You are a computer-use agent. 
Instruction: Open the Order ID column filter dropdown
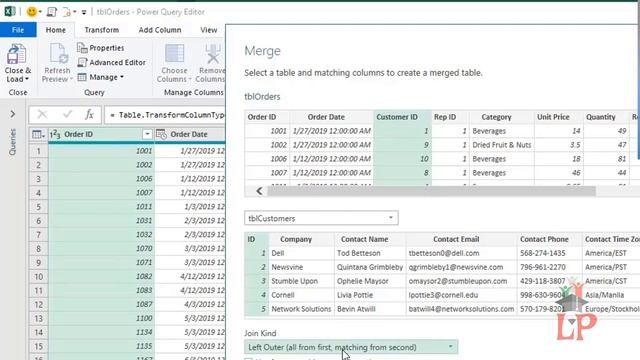(x=147, y=134)
